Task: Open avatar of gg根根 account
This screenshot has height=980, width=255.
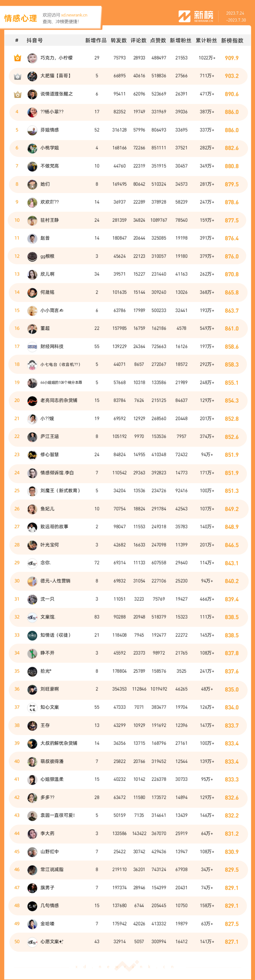Action: pyautogui.click(x=32, y=256)
